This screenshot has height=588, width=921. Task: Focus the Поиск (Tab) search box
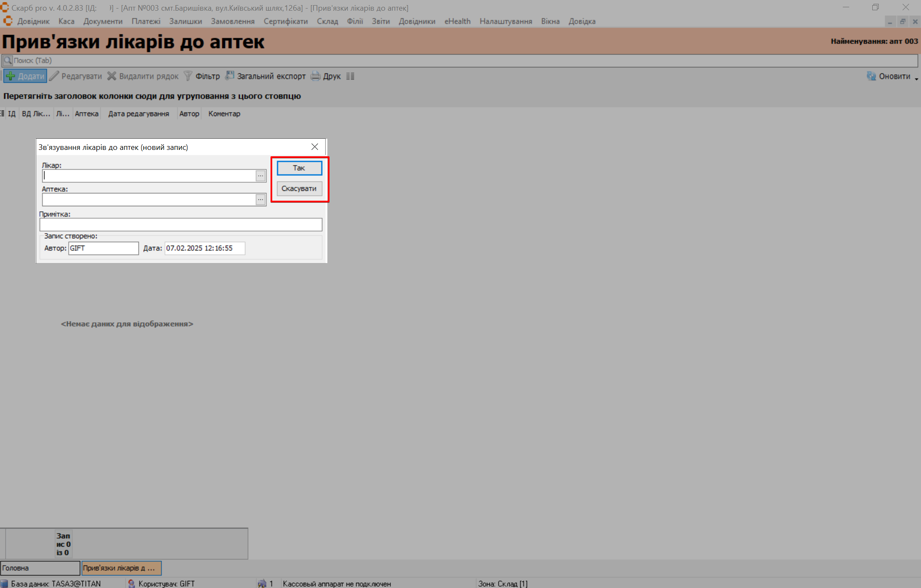pos(427,61)
